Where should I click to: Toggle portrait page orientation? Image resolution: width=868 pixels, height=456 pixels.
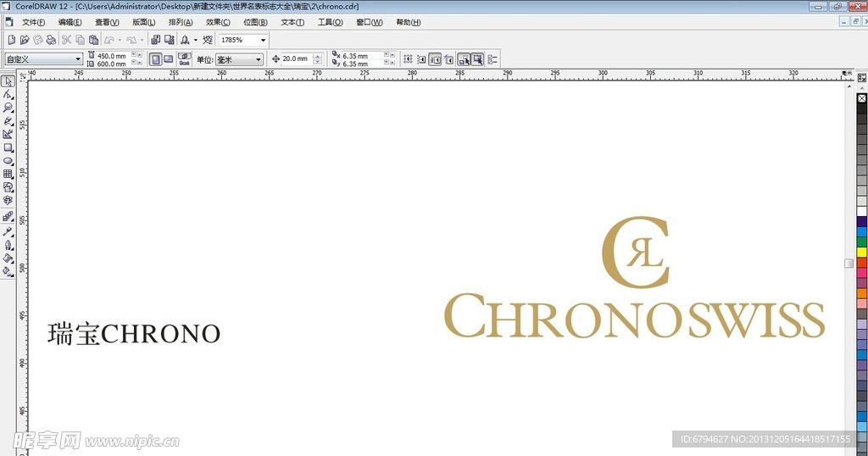click(155, 59)
